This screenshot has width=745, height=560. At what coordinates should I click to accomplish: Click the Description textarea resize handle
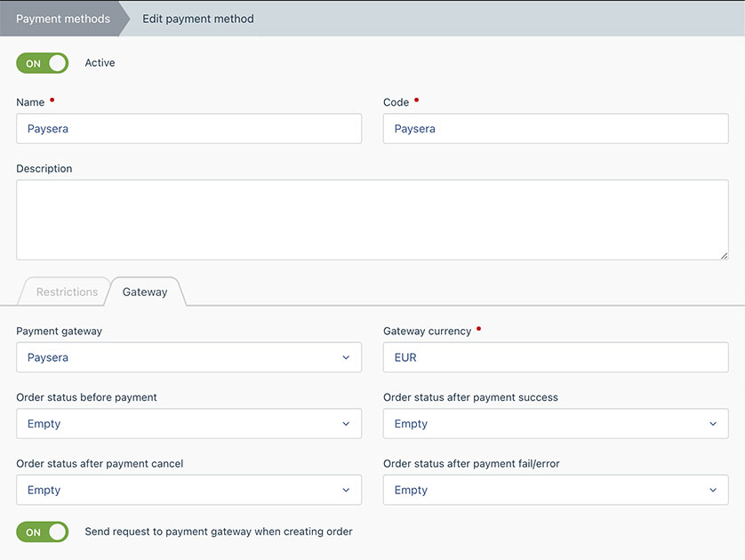[724, 255]
